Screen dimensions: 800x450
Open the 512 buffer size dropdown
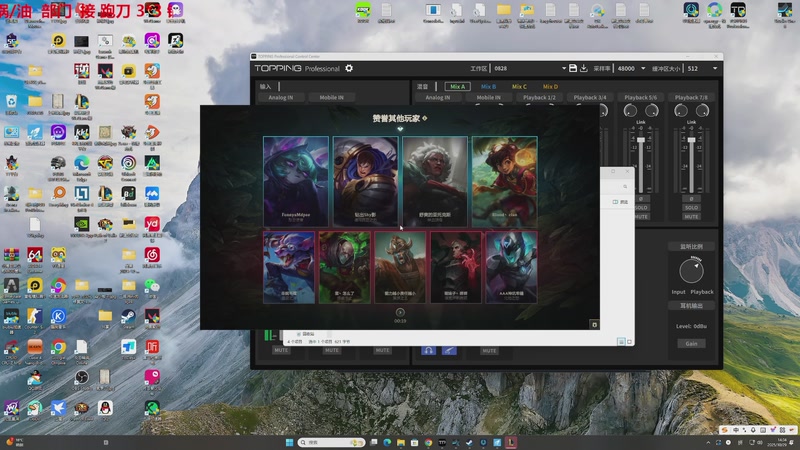715,68
